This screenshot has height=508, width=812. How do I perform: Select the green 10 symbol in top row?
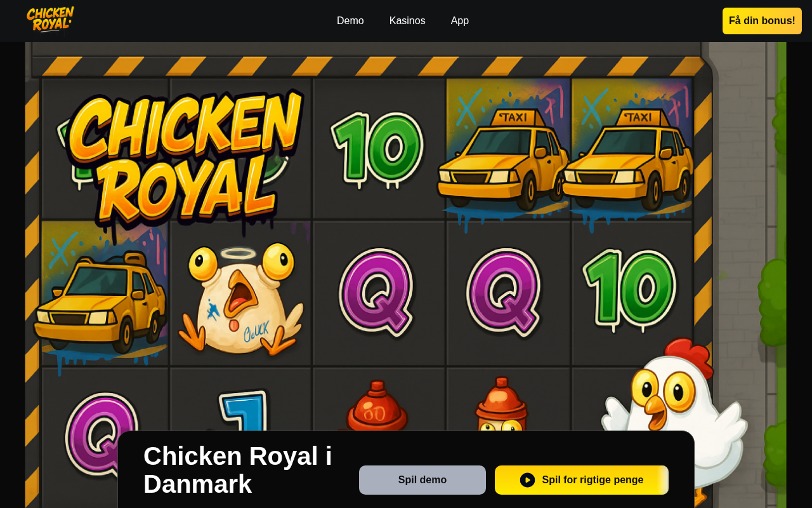[x=377, y=150]
